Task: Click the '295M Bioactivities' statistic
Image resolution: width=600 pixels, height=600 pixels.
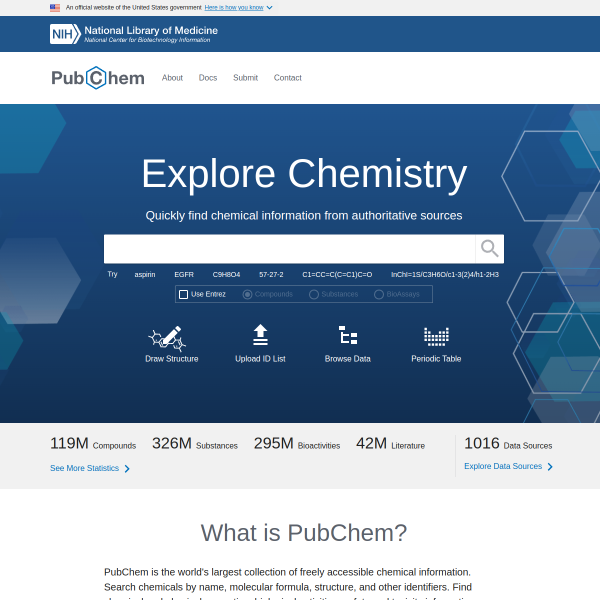Action: pyautogui.click(x=297, y=444)
